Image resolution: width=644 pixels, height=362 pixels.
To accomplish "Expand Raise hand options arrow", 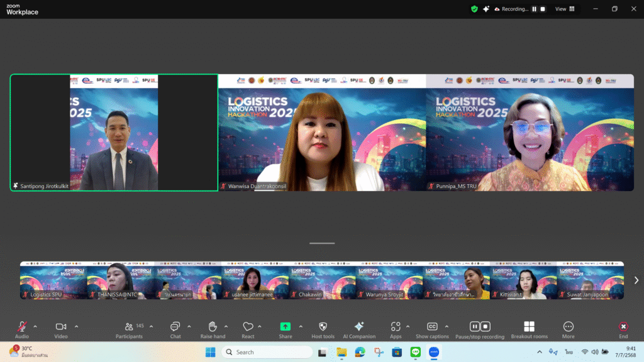I will [x=226, y=327].
